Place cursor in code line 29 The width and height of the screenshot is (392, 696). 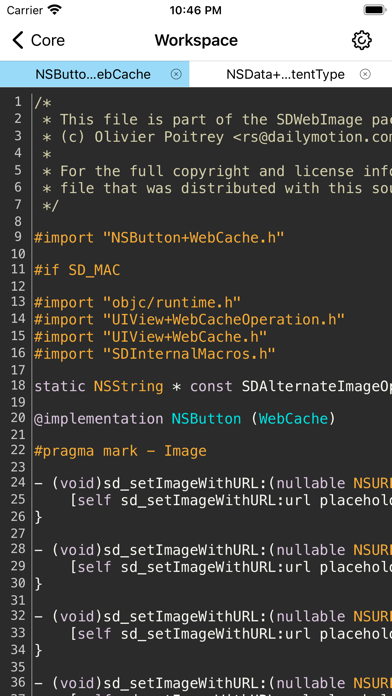coord(230,567)
